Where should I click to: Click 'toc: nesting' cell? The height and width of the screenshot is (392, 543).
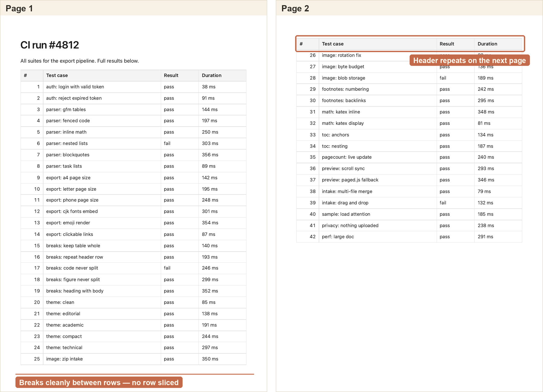coord(378,146)
